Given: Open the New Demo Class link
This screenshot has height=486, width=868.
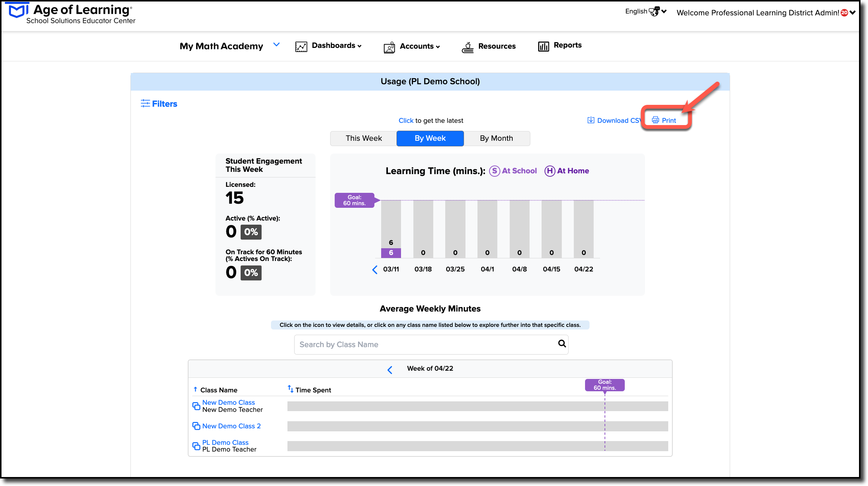Looking at the screenshot, I should coord(228,403).
